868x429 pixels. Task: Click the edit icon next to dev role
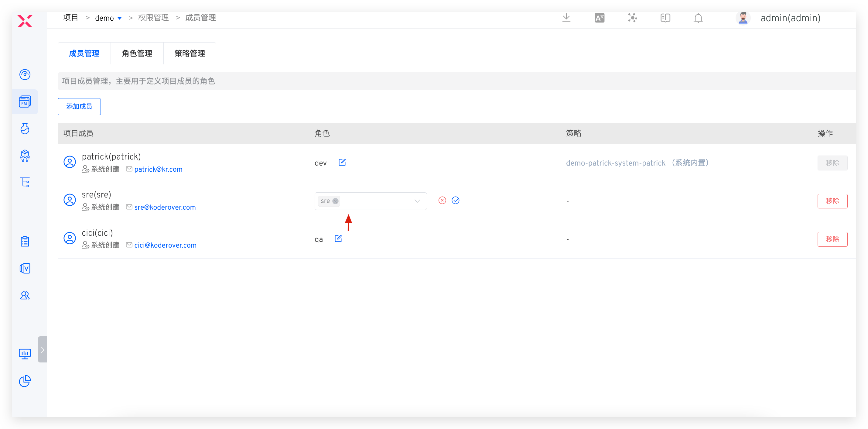click(x=342, y=163)
